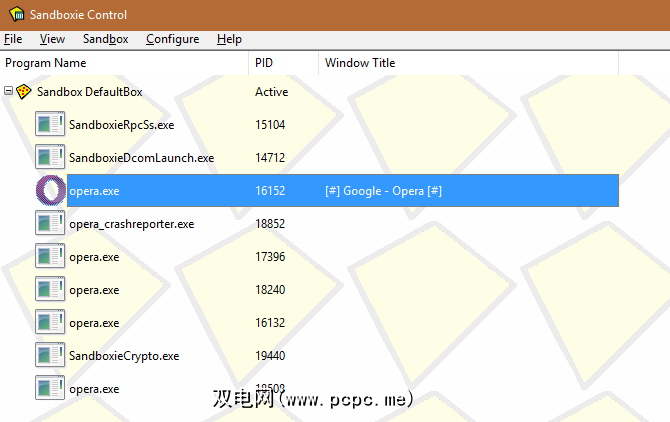Select the opera.exe name with PID 17396
Screen dimensions: 670x422
(x=94, y=257)
